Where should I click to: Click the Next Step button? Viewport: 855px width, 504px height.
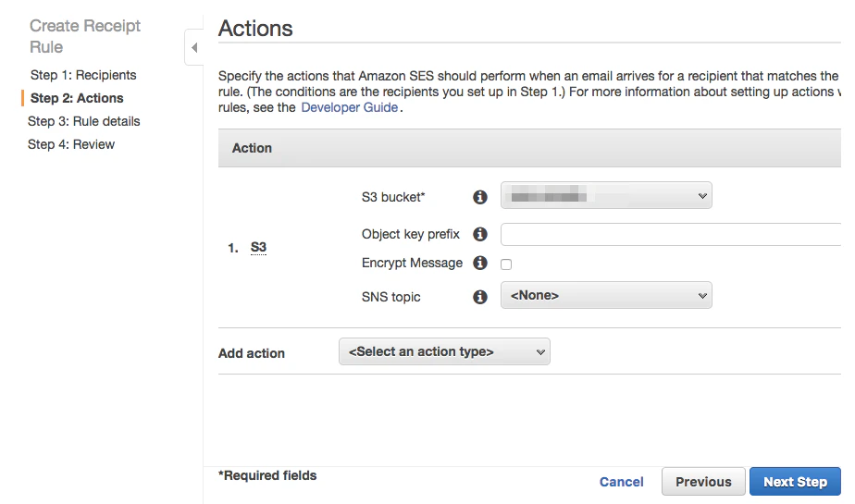(x=795, y=482)
